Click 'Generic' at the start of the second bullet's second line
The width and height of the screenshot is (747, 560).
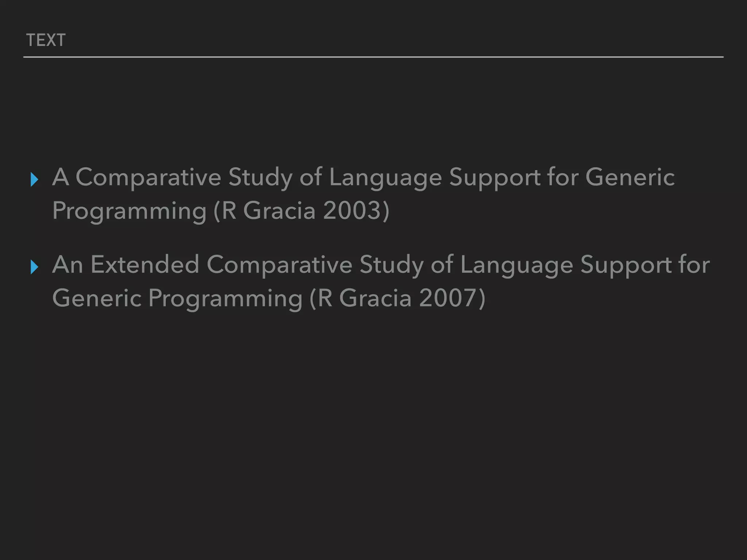click(97, 298)
